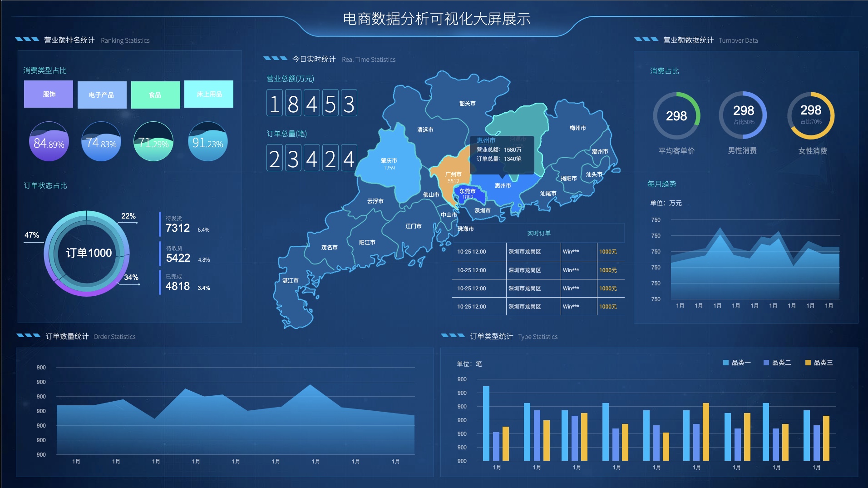Select 清远市 on the map
Screen dimensions: 868x488
point(425,130)
